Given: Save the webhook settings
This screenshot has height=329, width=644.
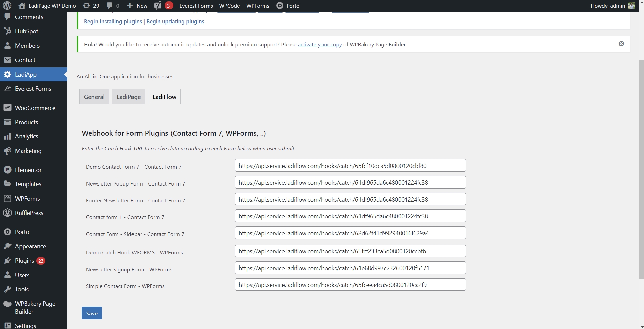Looking at the screenshot, I should (x=91, y=313).
